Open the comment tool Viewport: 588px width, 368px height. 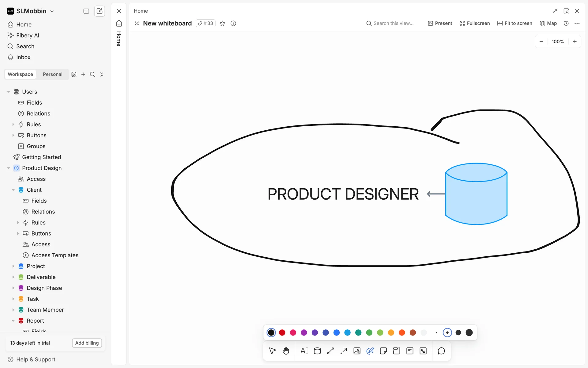click(441, 351)
